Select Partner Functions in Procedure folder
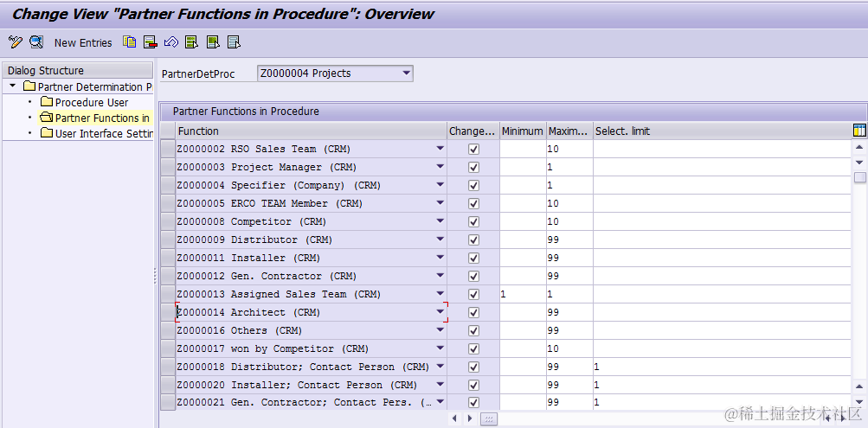Screen dimensions: 868x428 coord(95,118)
